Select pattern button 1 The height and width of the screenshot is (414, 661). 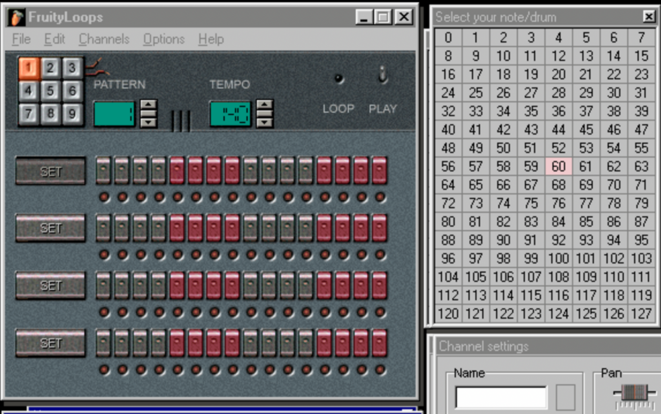click(29, 68)
